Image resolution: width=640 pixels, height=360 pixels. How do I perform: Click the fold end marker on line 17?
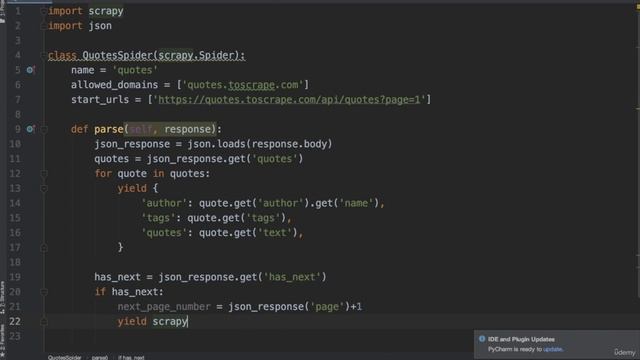pyautogui.click(x=44, y=248)
